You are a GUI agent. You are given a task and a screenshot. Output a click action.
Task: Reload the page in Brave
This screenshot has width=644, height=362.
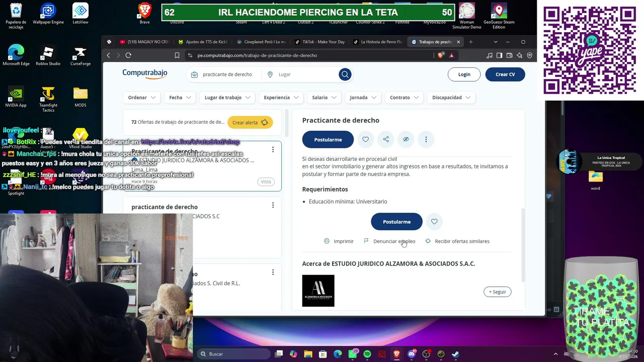(x=128, y=55)
